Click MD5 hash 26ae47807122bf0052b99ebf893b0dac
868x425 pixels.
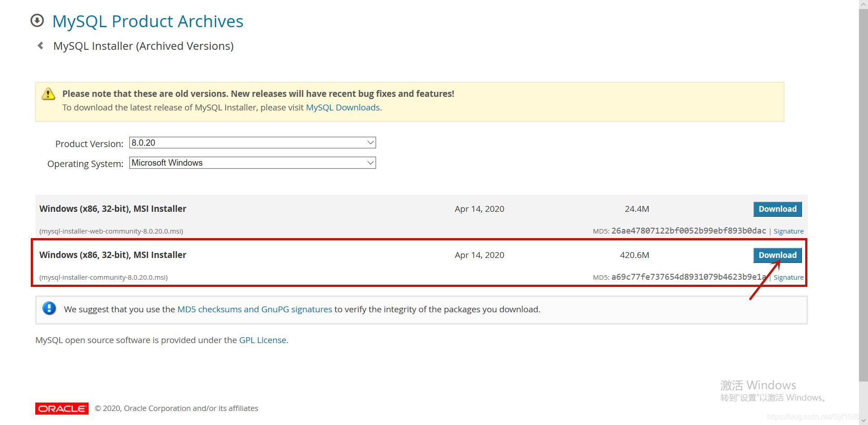(x=689, y=231)
